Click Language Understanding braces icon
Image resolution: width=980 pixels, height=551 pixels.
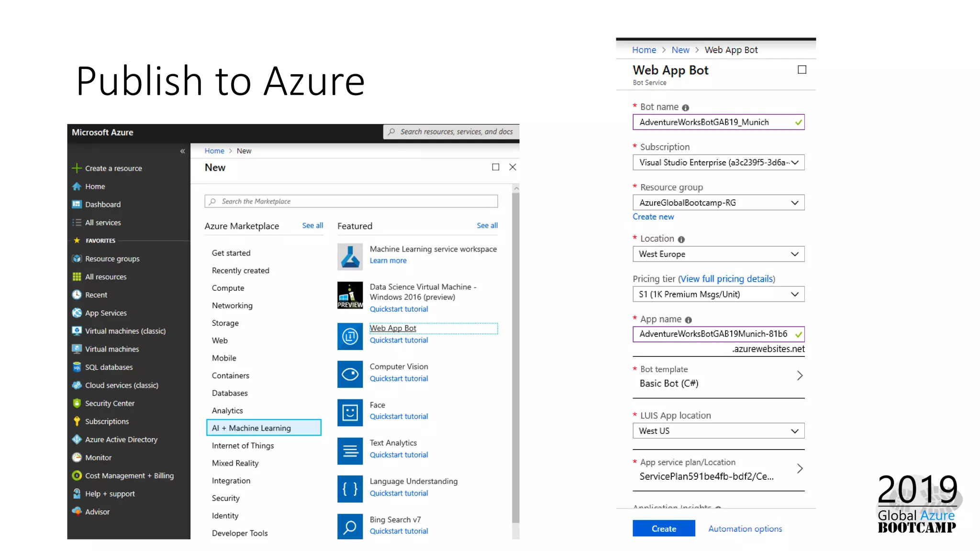350,488
